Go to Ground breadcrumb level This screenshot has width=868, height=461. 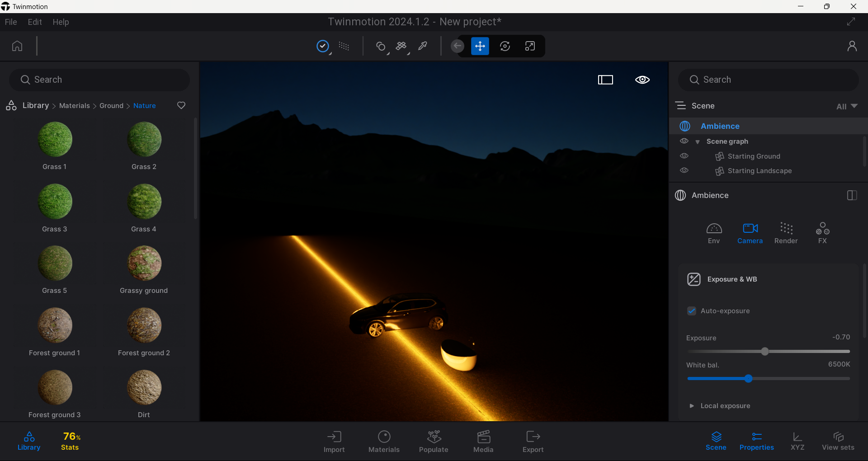(x=111, y=106)
